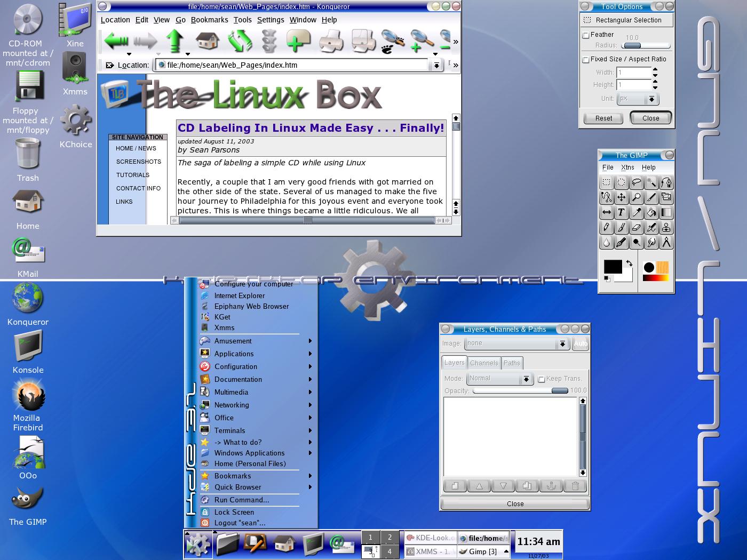This screenshot has width=747, height=560.
Task: Select the Flip tool in GIMP toolbox
Action: 607,212
